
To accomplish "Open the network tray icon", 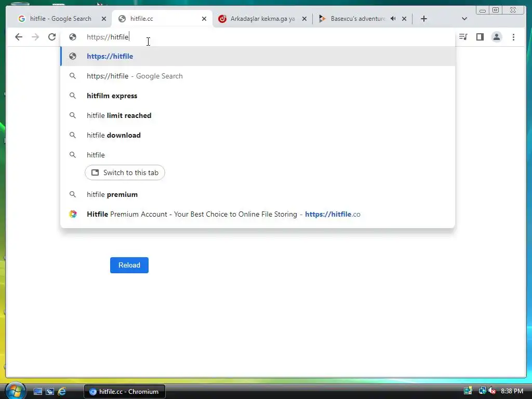I will point(482,391).
